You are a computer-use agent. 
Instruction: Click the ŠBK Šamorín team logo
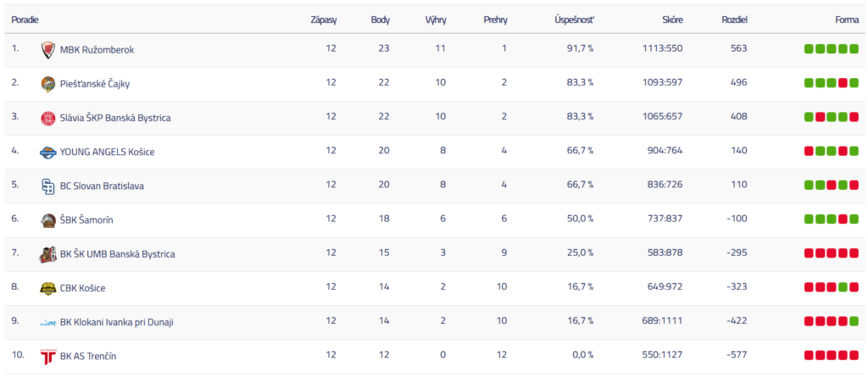pyautogui.click(x=48, y=220)
